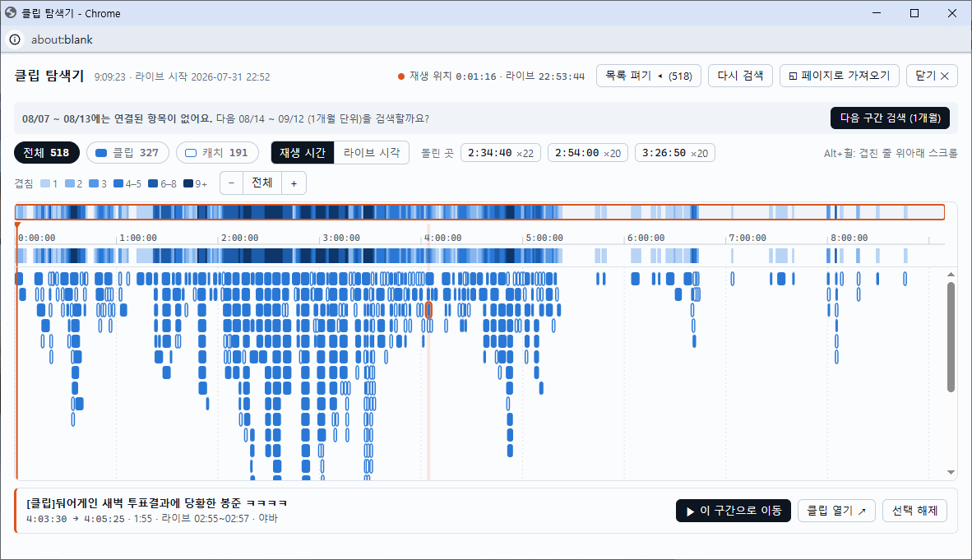Click 페이지로 가져오기 button
This screenshot has height=560, width=972.
[x=840, y=76]
